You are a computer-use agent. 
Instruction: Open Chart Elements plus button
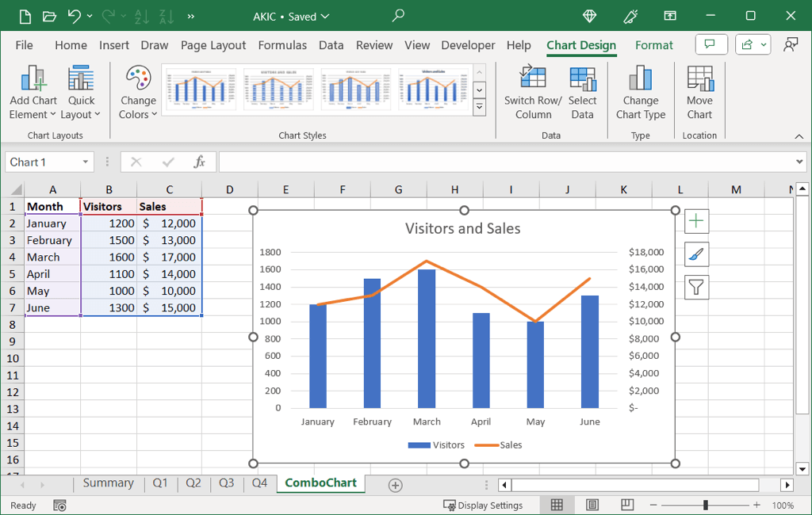point(696,221)
